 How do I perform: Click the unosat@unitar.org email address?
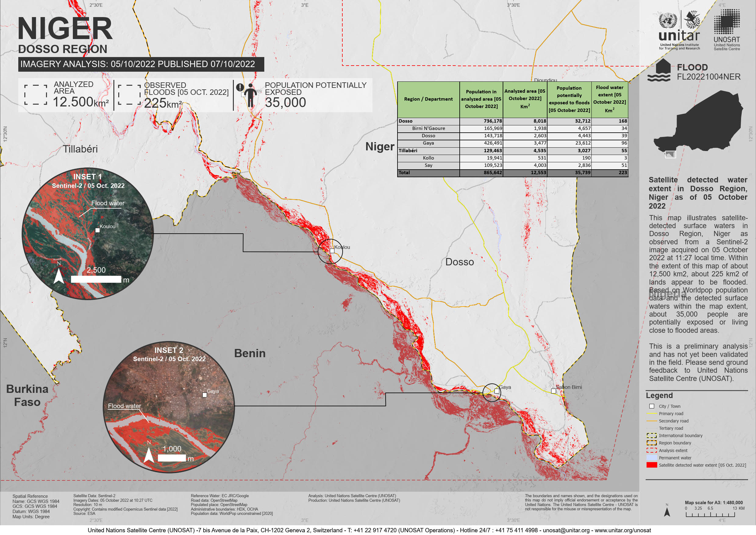[566, 530]
